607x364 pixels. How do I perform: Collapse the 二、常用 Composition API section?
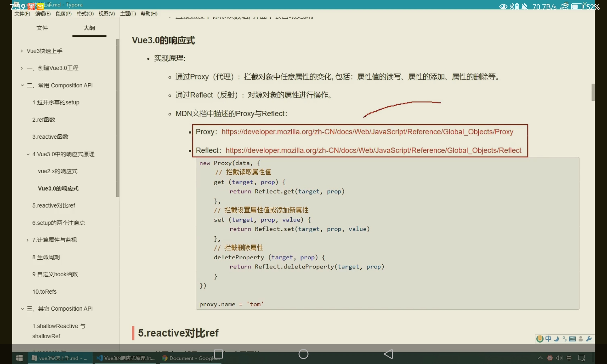point(22,86)
